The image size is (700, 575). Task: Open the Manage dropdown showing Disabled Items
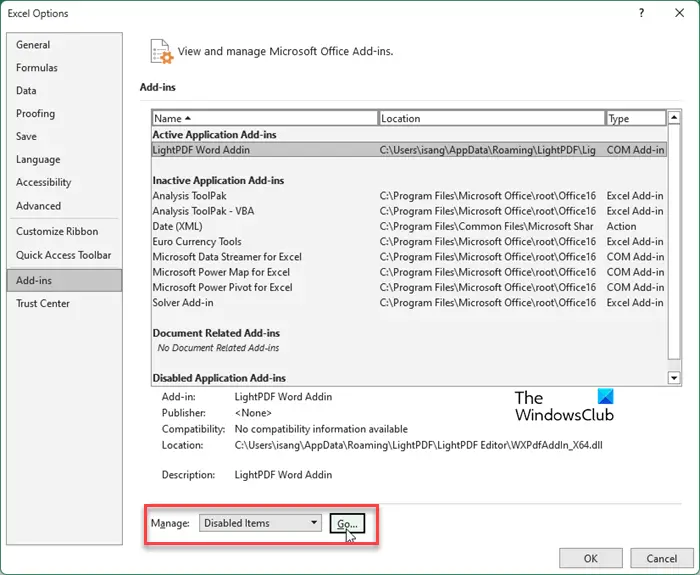tap(260, 523)
